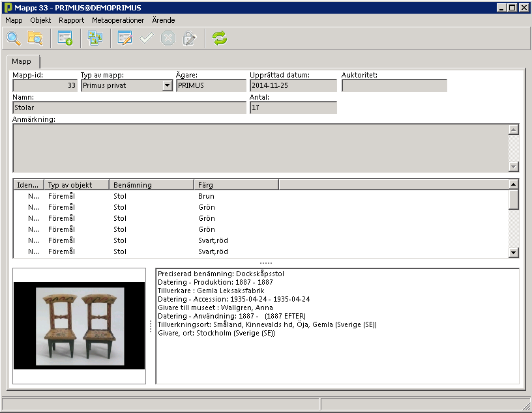
Task: Click the Antal field showing 17
Action: click(293, 108)
